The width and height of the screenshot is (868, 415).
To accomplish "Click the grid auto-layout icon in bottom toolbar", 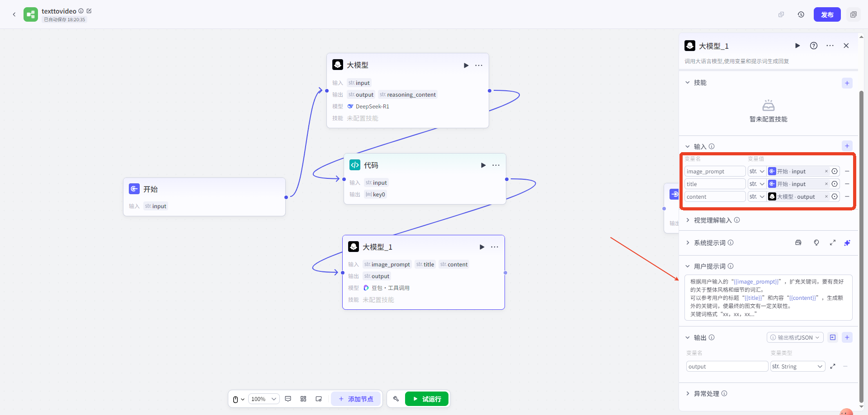I will (303, 399).
